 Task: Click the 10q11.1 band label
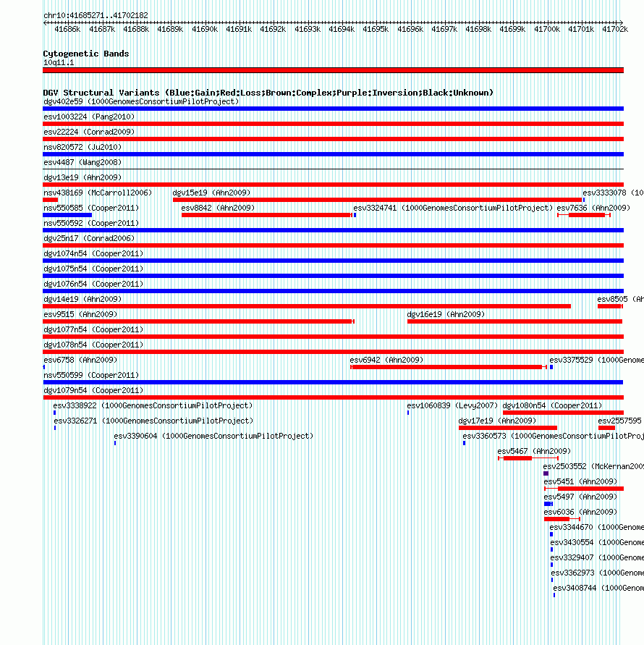[59, 63]
